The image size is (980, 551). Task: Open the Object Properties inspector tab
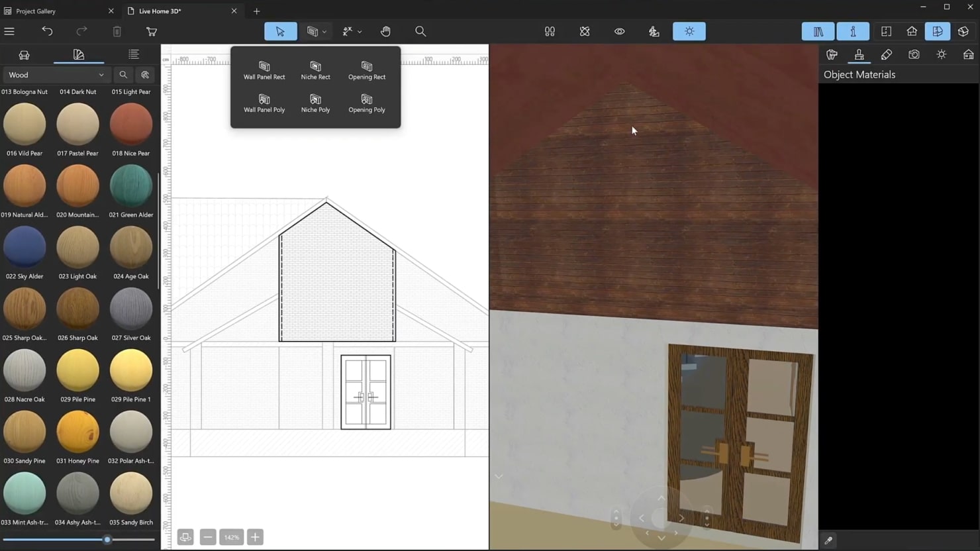[x=832, y=55]
